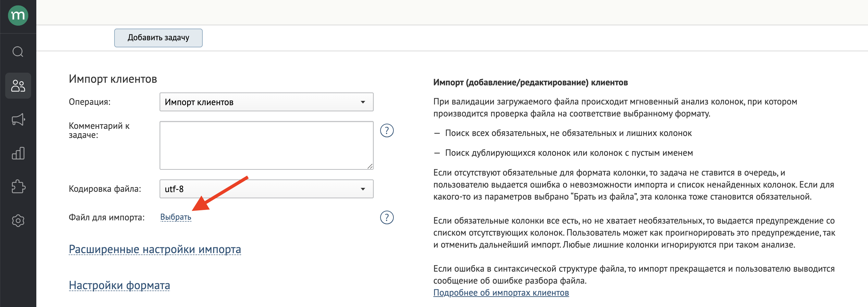Open the search icon in sidebar
The height and width of the screenshot is (307, 868).
point(18,52)
